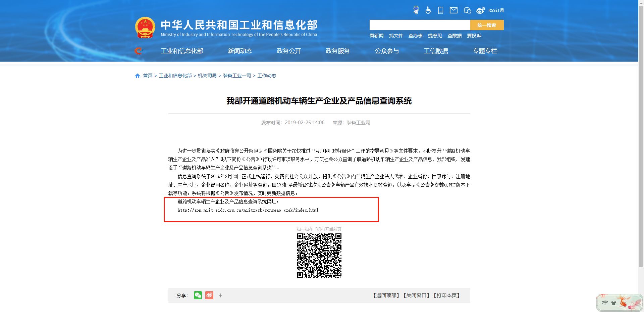
Task: Click the robot assistant mascot icon
Action: 416,10
